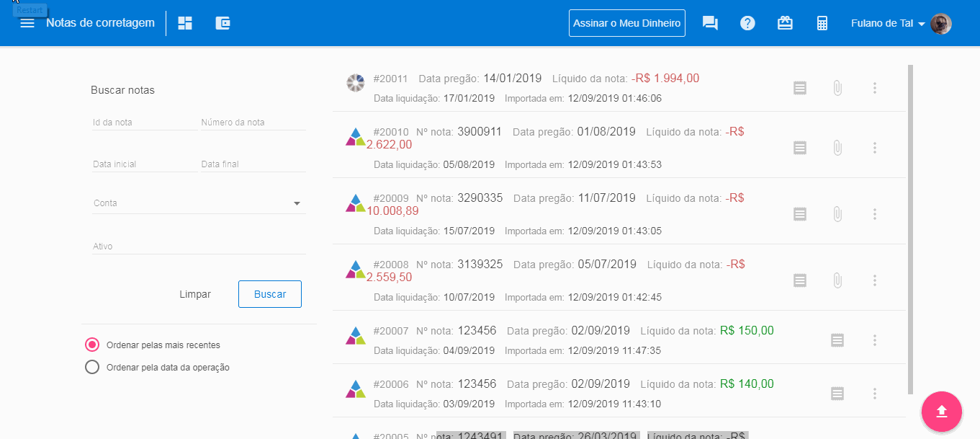The image size is (980, 439).
Task: Select 'Ordenar pela data da operação' option
Action: pos(92,367)
